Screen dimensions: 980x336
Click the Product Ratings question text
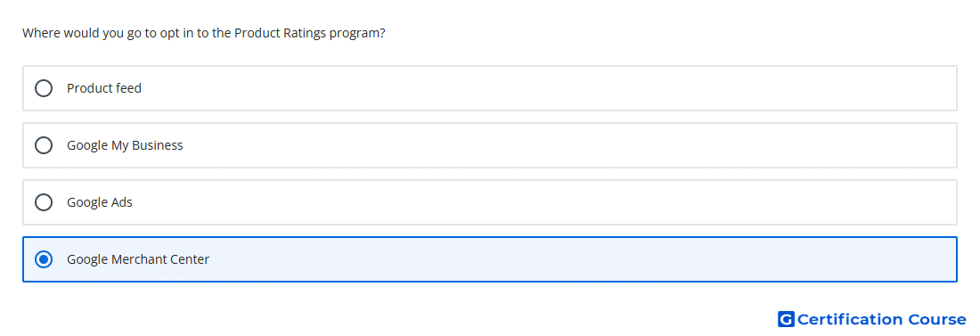click(x=204, y=33)
